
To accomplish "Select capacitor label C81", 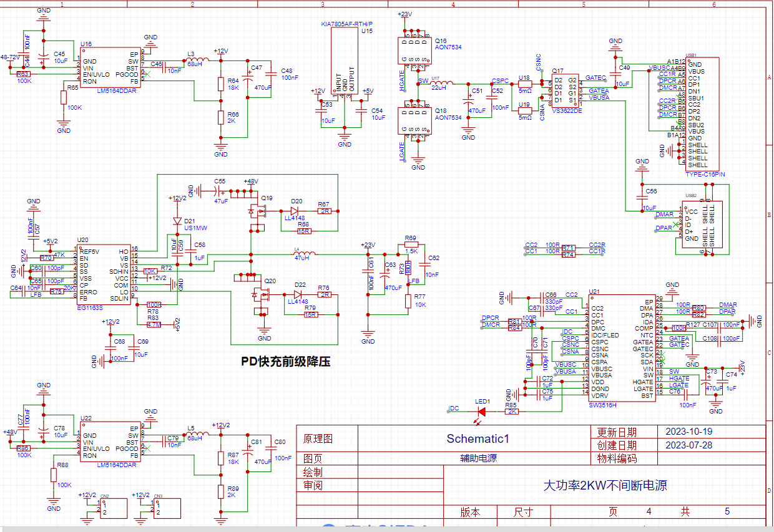I will (257, 442).
